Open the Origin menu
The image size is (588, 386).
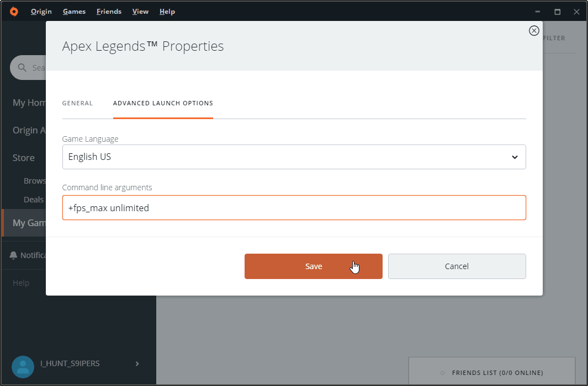coord(41,12)
